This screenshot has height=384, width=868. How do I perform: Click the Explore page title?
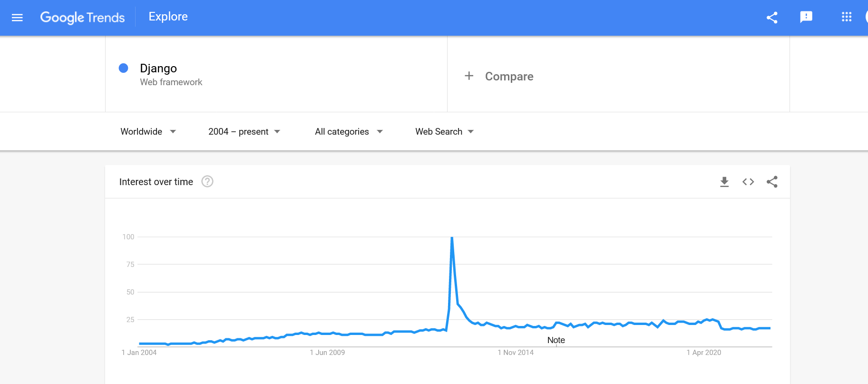168,17
